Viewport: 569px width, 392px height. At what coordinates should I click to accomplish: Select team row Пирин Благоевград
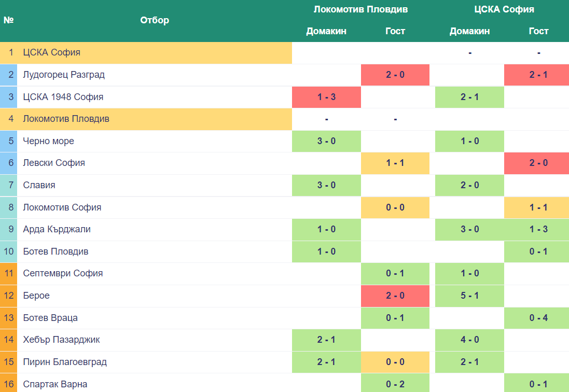(x=284, y=362)
